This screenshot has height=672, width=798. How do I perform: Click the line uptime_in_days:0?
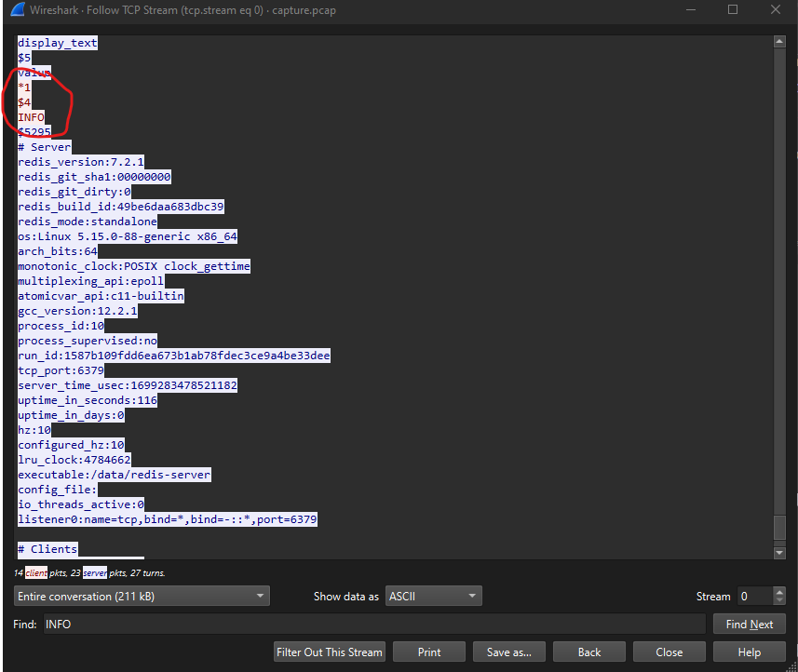click(x=71, y=415)
